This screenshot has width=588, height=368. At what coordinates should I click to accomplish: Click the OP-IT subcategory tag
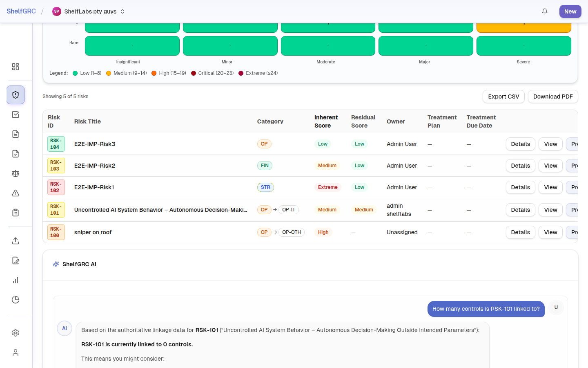289,210
